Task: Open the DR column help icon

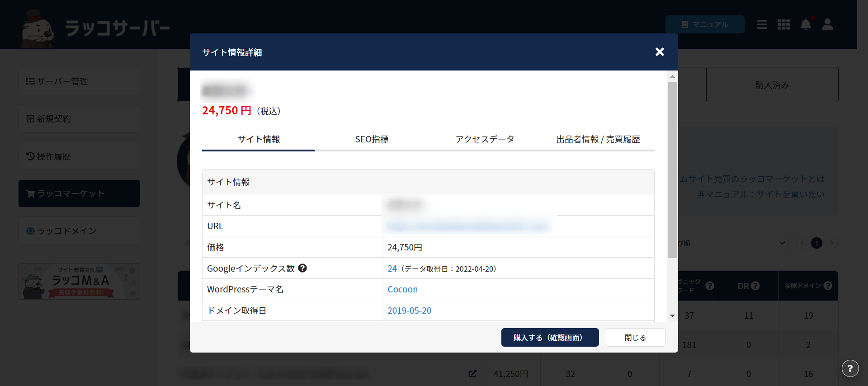Action: tap(755, 286)
